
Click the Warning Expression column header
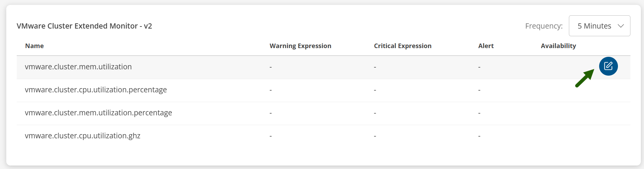pyautogui.click(x=300, y=46)
